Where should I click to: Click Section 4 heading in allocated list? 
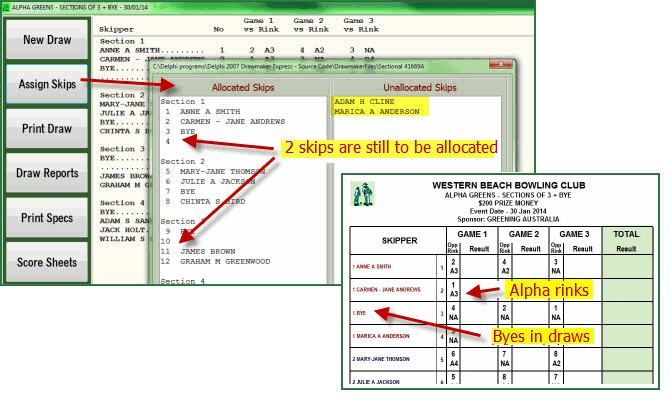(182, 281)
